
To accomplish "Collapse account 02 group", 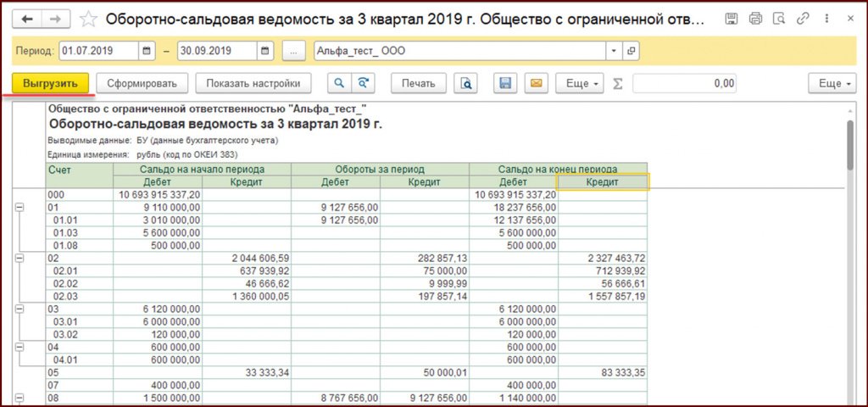I will (x=20, y=258).
